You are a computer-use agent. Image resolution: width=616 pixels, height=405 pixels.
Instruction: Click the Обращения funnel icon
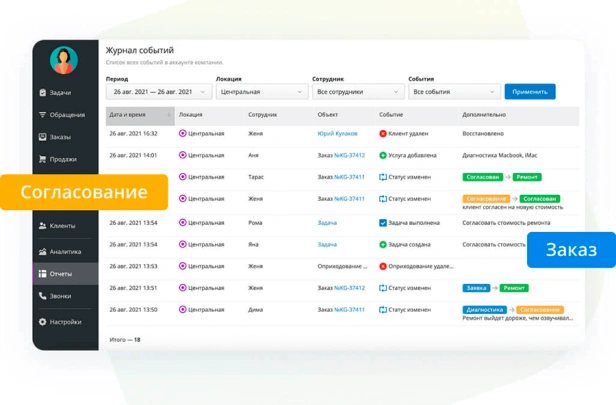pyautogui.click(x=42, y=115)
